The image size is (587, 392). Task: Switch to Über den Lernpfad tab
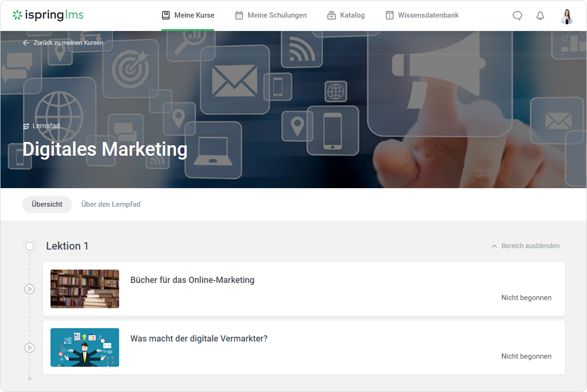pyautogui.click(x=111, y=204)
